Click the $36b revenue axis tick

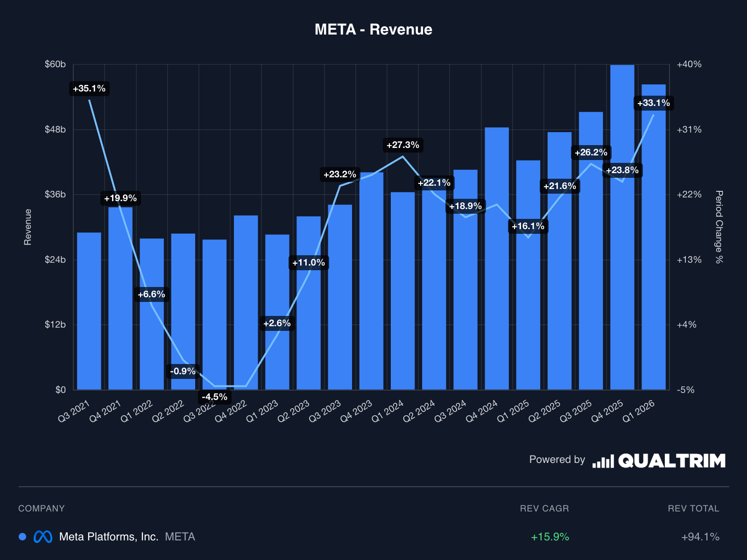pos(55,195)
